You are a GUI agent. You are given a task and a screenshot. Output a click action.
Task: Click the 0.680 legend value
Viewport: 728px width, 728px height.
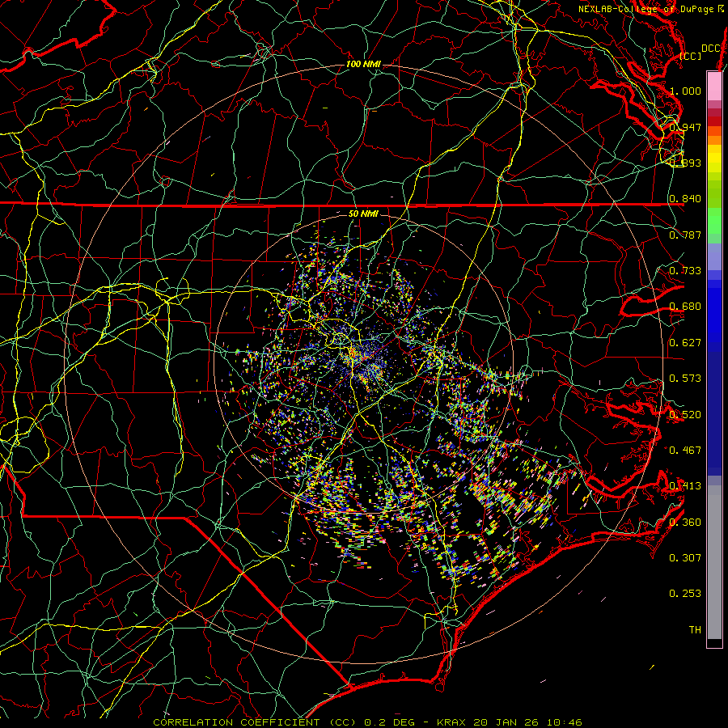pos(685,307)
